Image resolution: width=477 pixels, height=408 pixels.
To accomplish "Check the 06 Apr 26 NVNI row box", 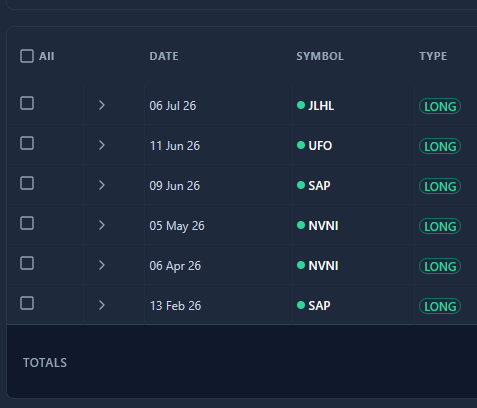I will tap(27, 263).
